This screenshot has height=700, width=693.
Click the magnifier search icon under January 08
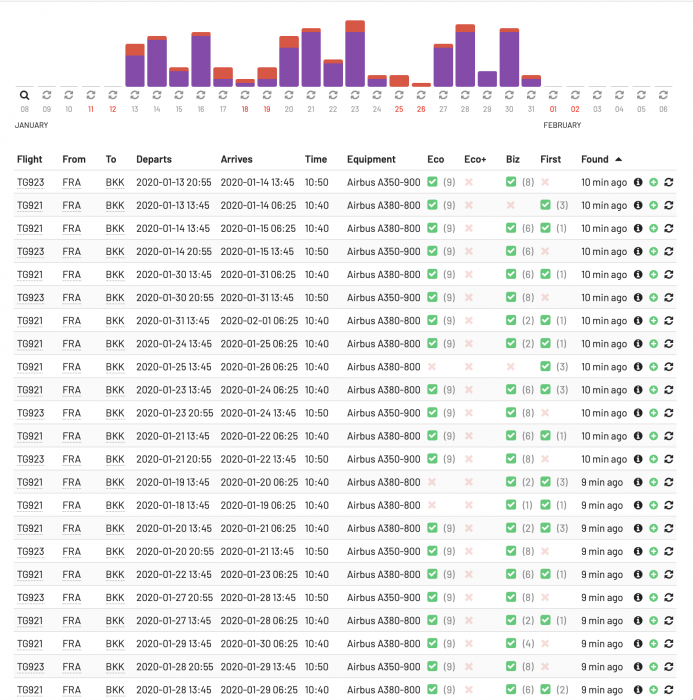click(x=25, y=95)
